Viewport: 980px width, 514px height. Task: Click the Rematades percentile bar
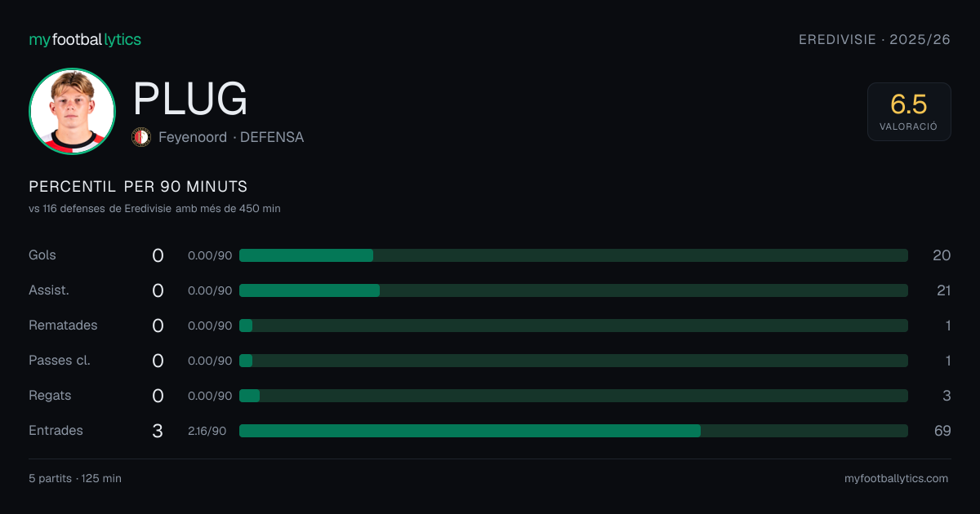[x=573, y=326]
